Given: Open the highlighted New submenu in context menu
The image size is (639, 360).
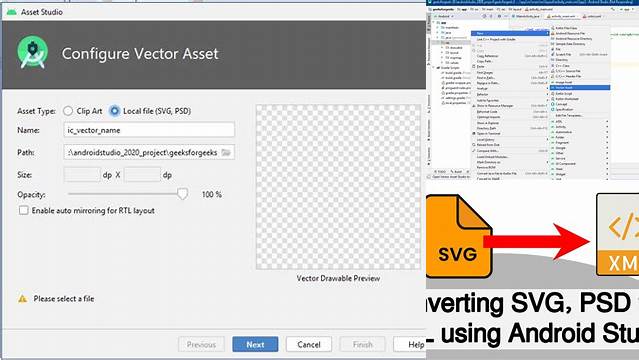Looking at the screenshot, I should click(510, 33).
